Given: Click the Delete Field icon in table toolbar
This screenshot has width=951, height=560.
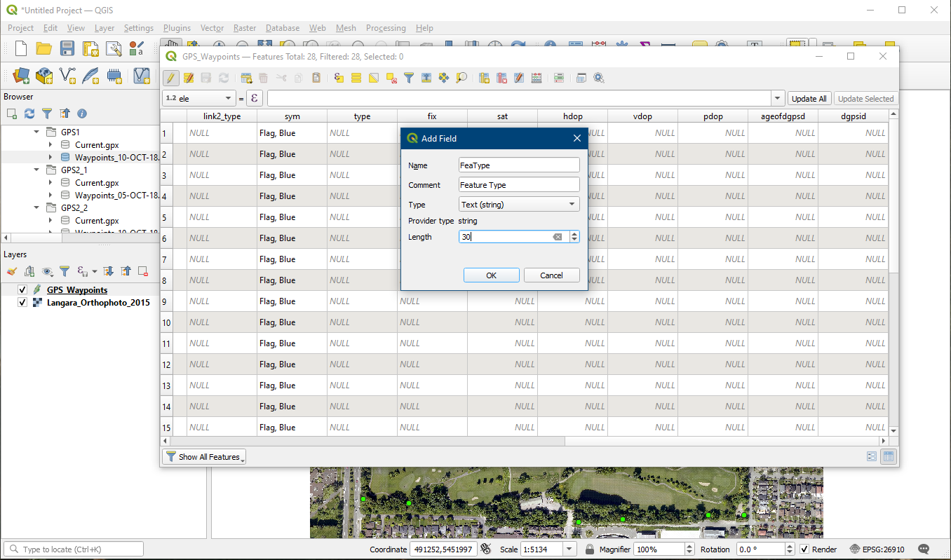Looking at the screenshot, I should 501,78.
